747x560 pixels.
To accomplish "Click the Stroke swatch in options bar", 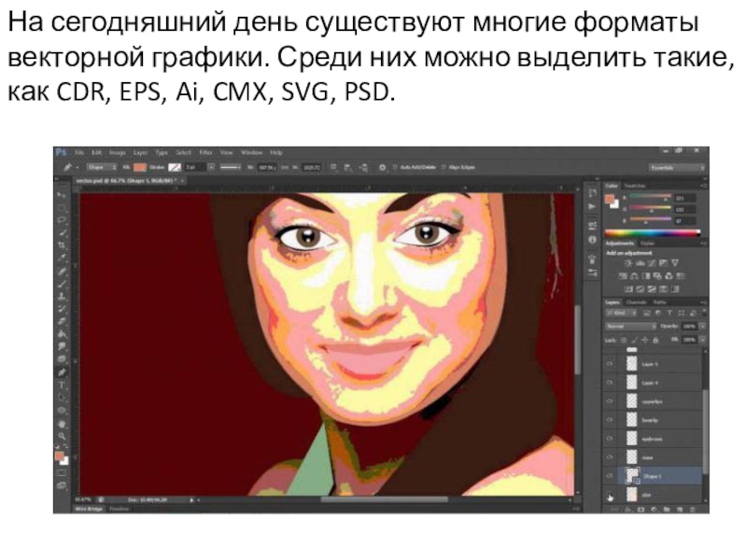I will tap(175, 167).
